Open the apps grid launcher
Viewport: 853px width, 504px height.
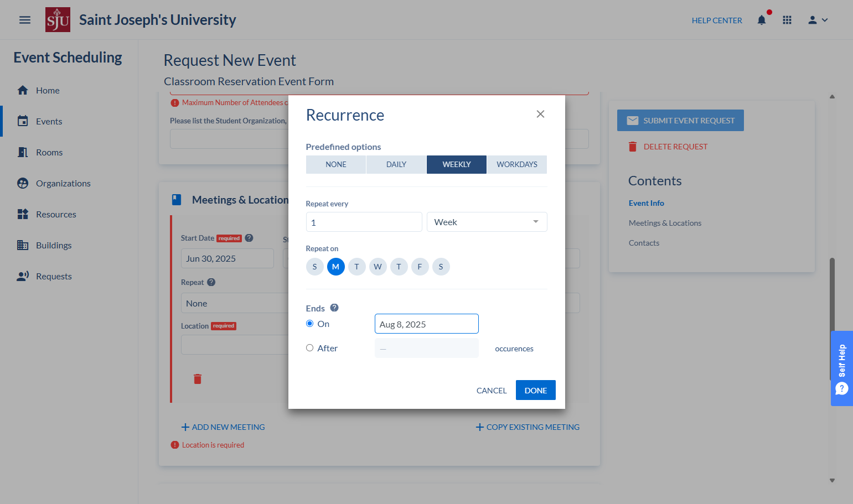point(787,20)
